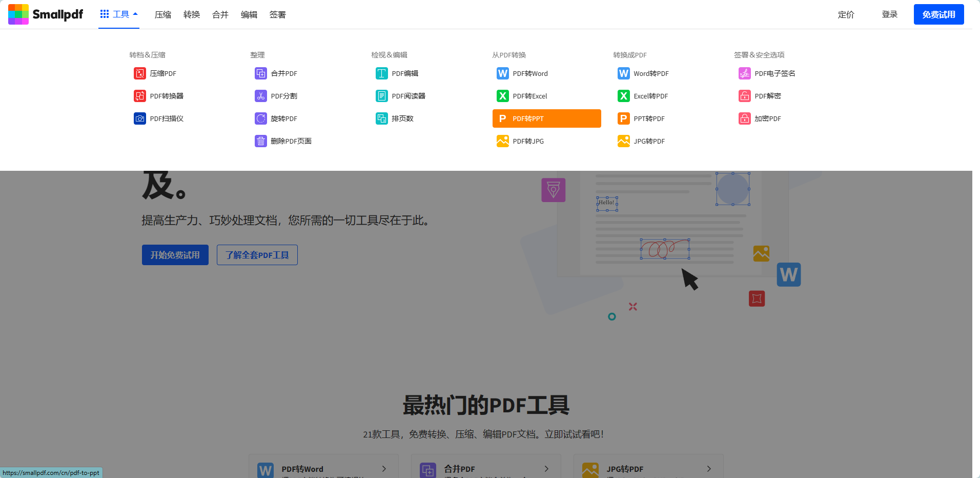Viewport: 980px width, 478px height.
Task: Click the 开始免费试用 button
Action: [175, 255]
